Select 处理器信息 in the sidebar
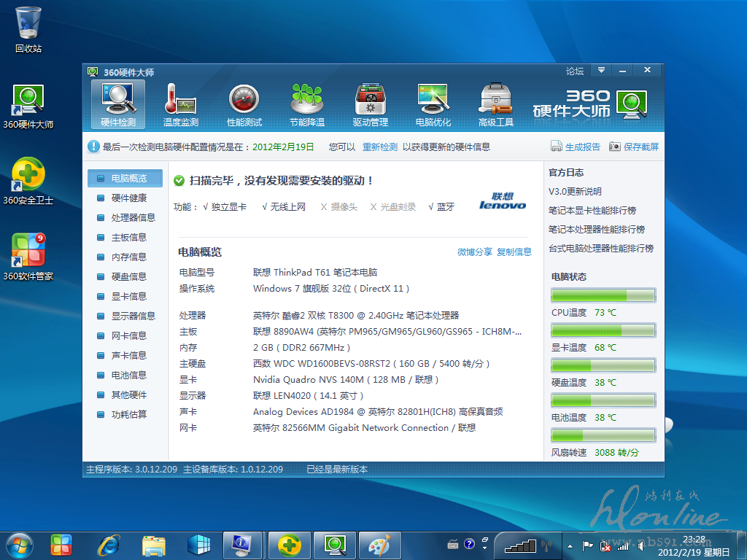The image size is (747, 560). coord(133,218)
